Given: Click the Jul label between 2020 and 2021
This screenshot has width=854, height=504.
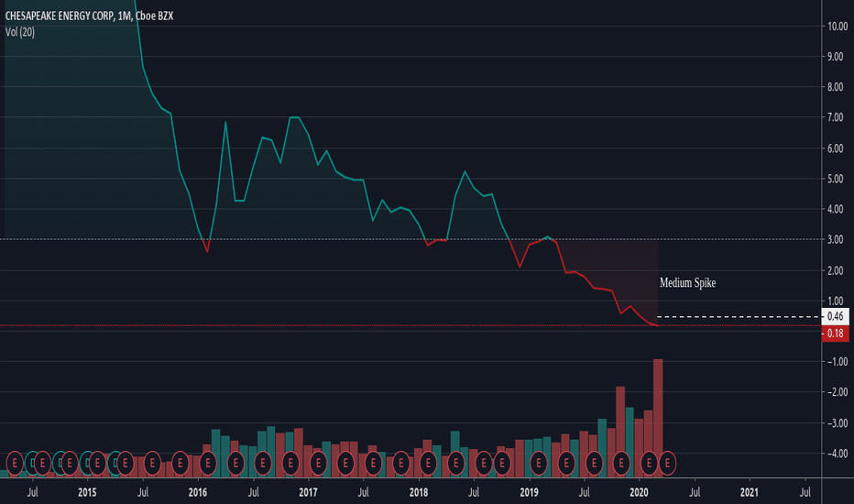Looking at the screenshot, I should (695, 493).
